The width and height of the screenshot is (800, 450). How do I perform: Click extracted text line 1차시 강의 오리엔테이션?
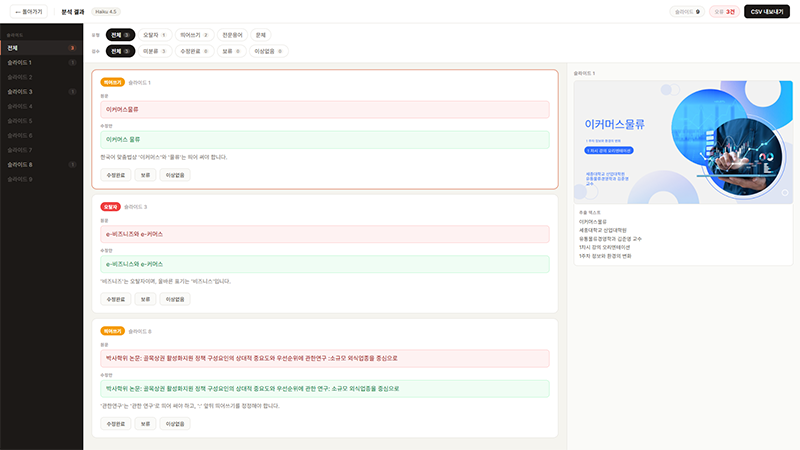(604, 247)
